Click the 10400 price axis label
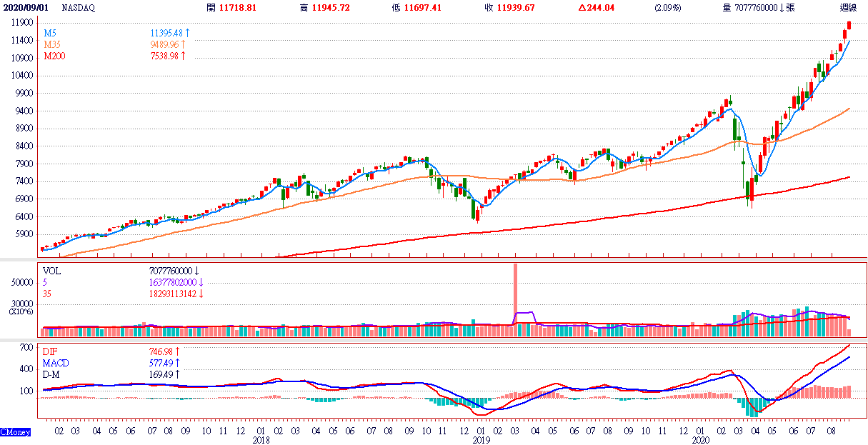The width and height of the screenshot is (868, 445). click(24, 76)
